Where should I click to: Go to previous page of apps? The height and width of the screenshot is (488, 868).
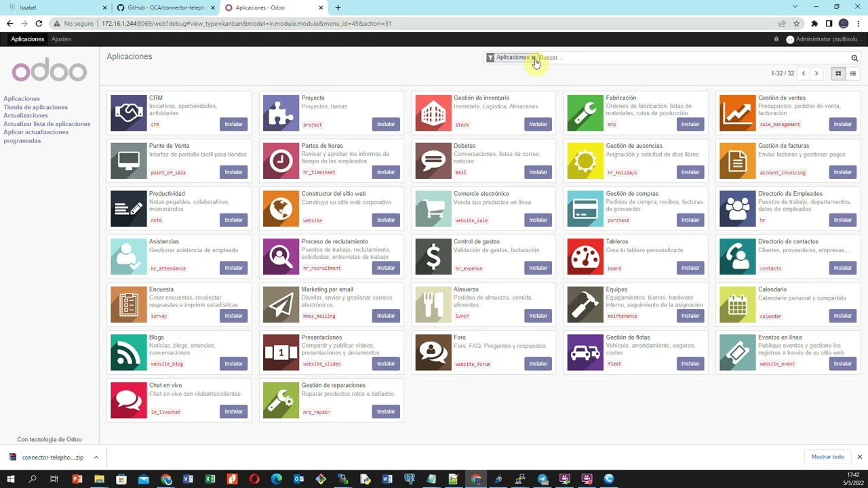point(804,73)
